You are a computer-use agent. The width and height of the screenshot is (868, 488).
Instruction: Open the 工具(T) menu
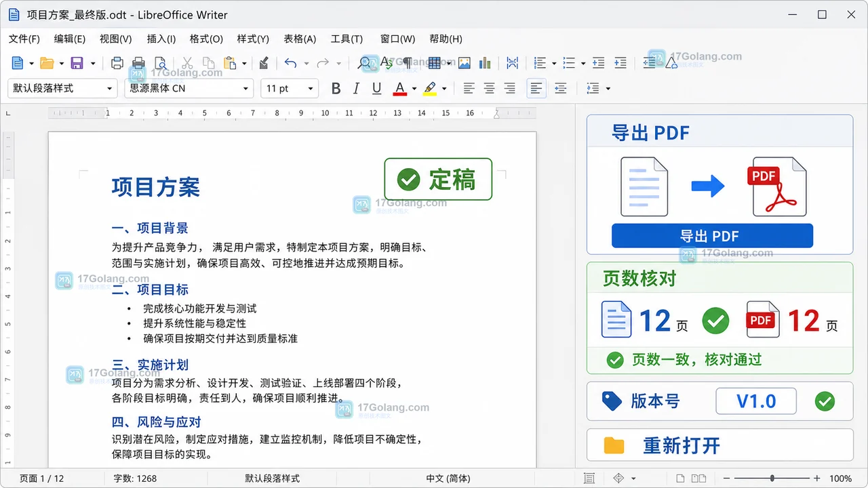[347, 39]
